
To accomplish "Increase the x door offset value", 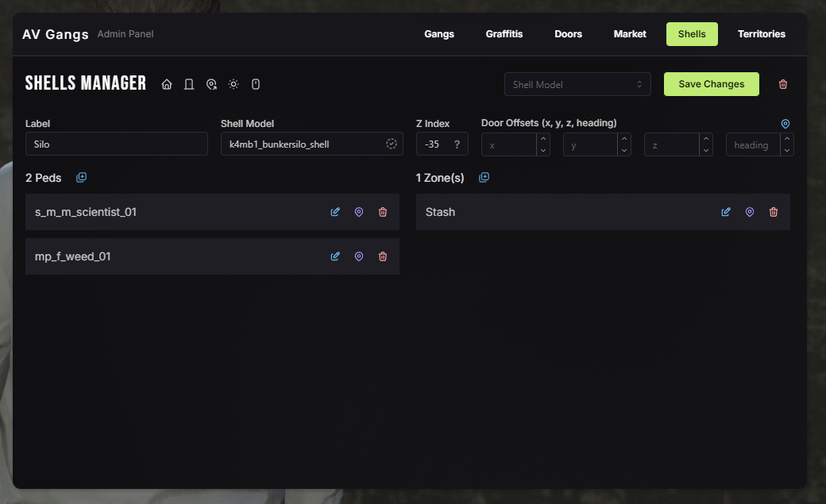I will click(x=543, y=139).
